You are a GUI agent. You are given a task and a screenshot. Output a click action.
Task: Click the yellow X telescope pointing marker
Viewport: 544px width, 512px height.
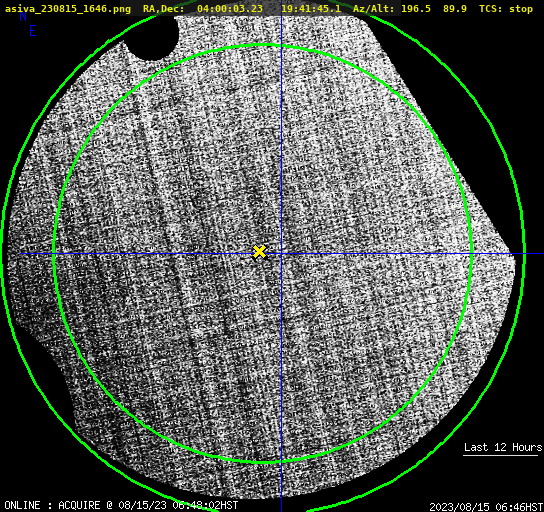pos(259,252)
